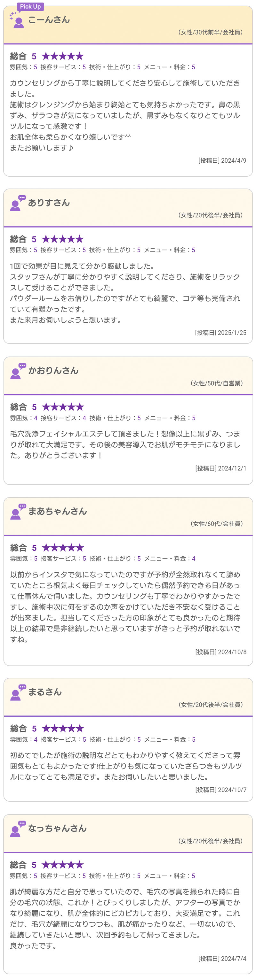
Task: Click the post date 2025/1/25
Action: 220,333
